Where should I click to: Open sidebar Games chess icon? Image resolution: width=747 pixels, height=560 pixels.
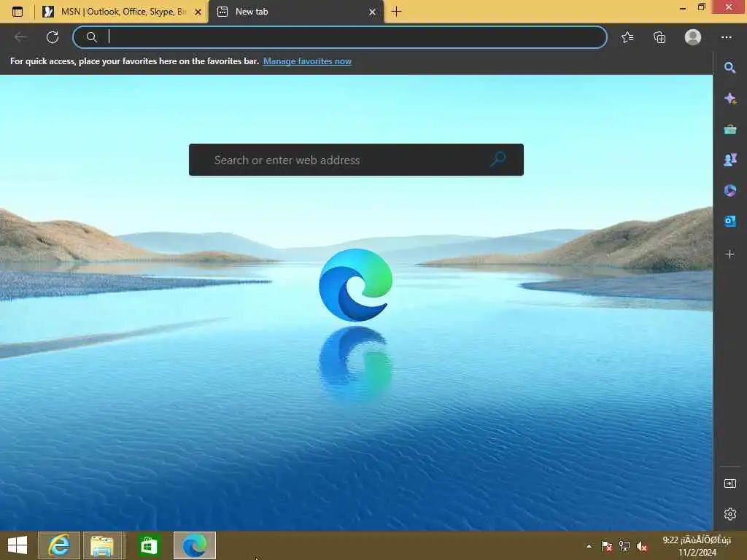(729, 160)
